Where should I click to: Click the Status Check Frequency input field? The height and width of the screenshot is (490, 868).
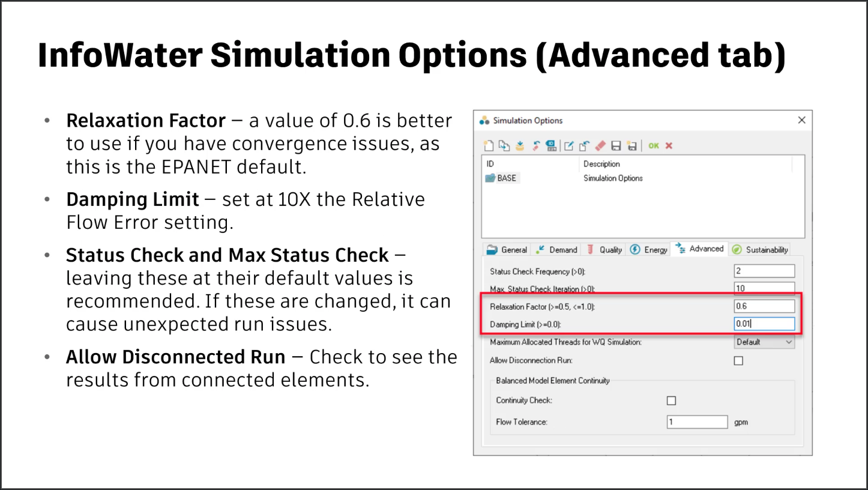764,271
